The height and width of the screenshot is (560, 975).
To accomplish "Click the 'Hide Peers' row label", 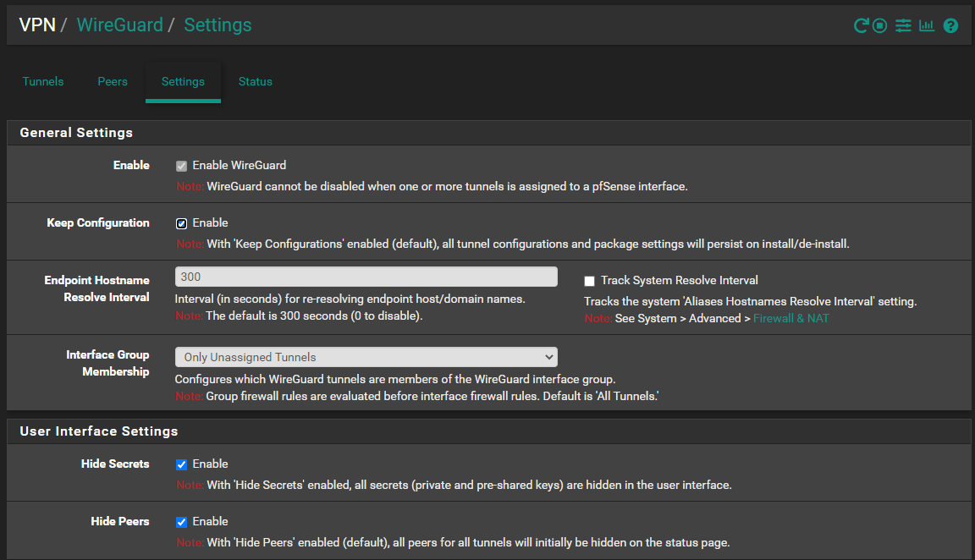I will [x=120, y=521].
